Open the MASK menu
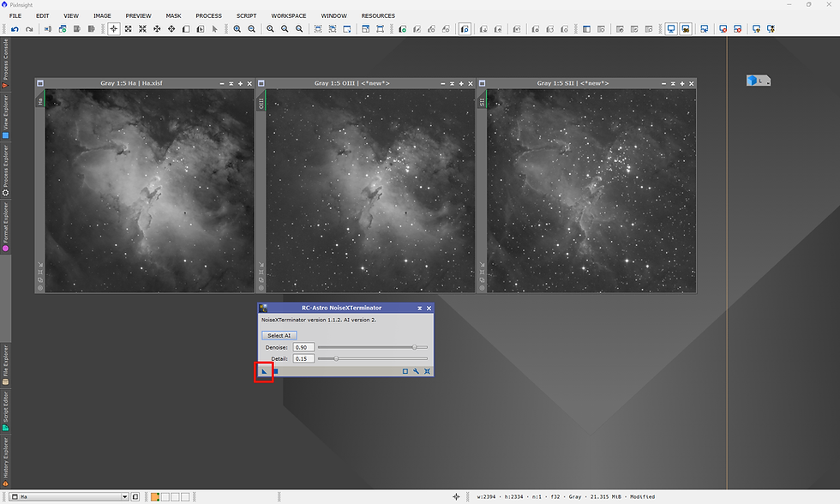The height and width of the screenshot is (504, 840). tap(173, 16)
